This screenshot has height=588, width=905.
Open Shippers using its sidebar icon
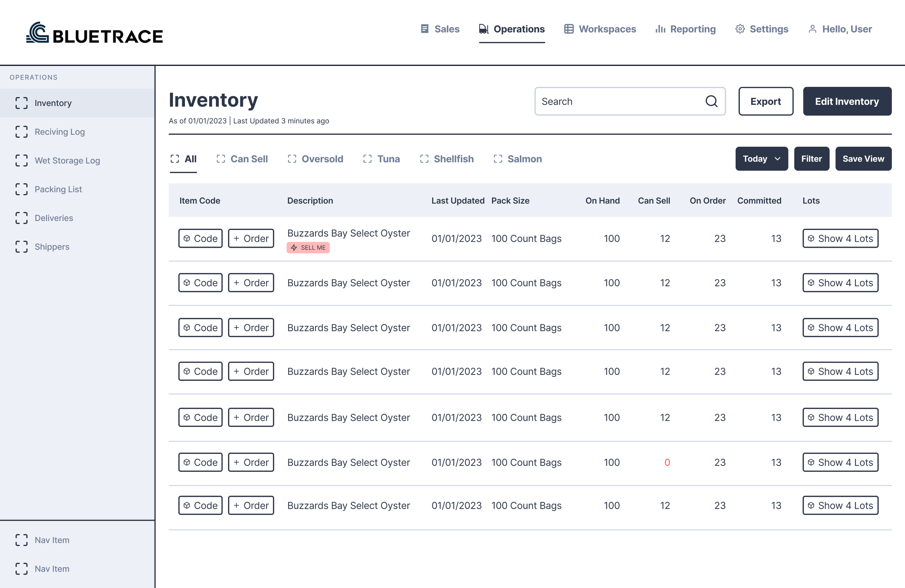click(21, 247)
